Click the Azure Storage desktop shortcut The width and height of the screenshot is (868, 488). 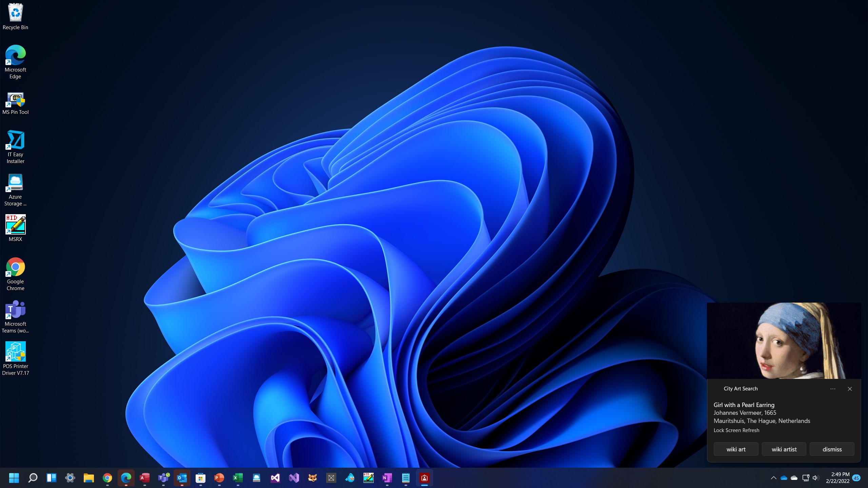pyautogui.click(x=15, y=190)
